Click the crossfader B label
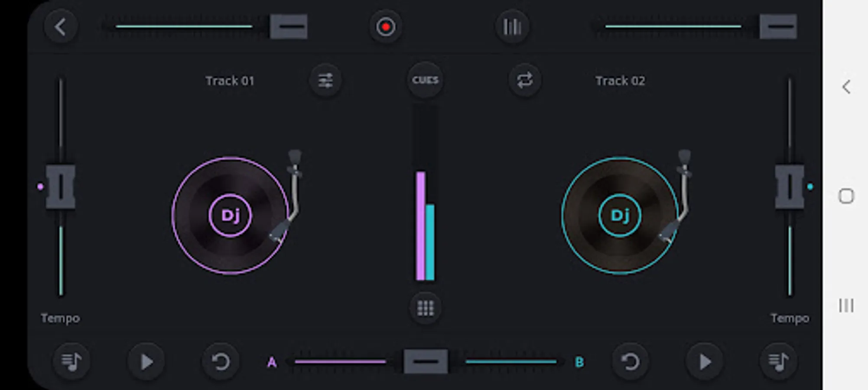The width and height of the screenshot is (868, 390). point(579,362)
